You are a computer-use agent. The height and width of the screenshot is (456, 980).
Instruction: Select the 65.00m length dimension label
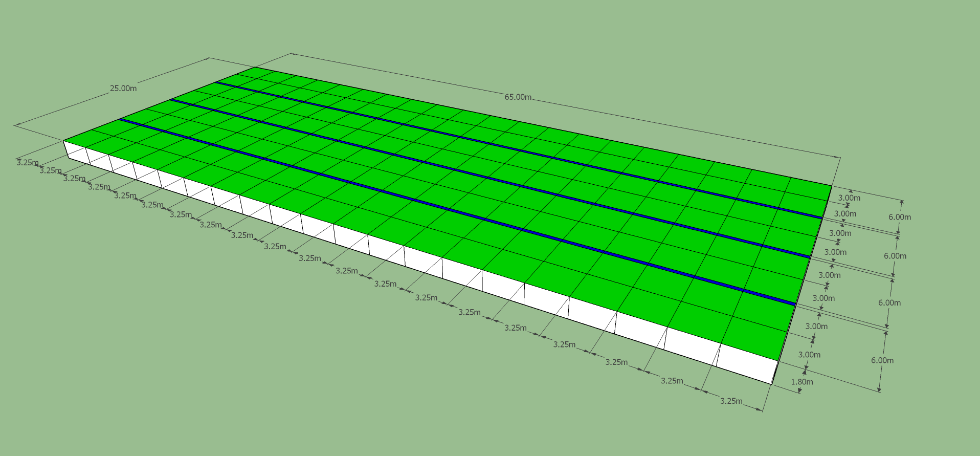[x=518, y=97]
